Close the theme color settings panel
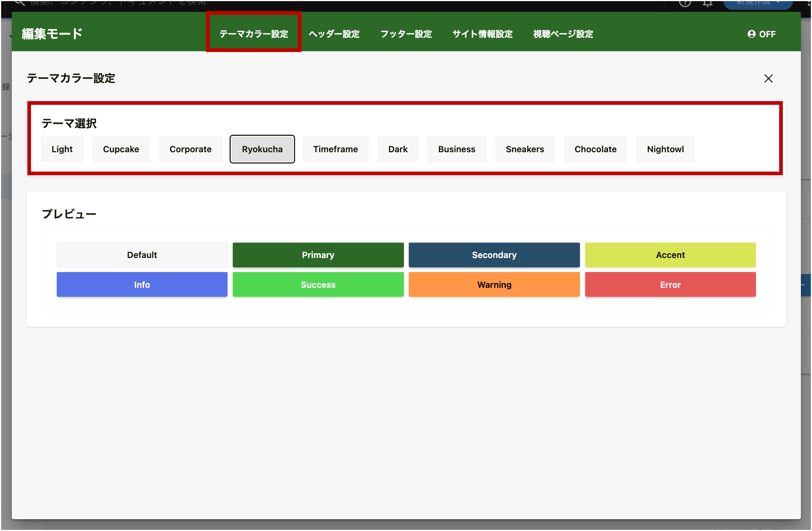This screenshot has height=531, width=812. tap(768, 78)
